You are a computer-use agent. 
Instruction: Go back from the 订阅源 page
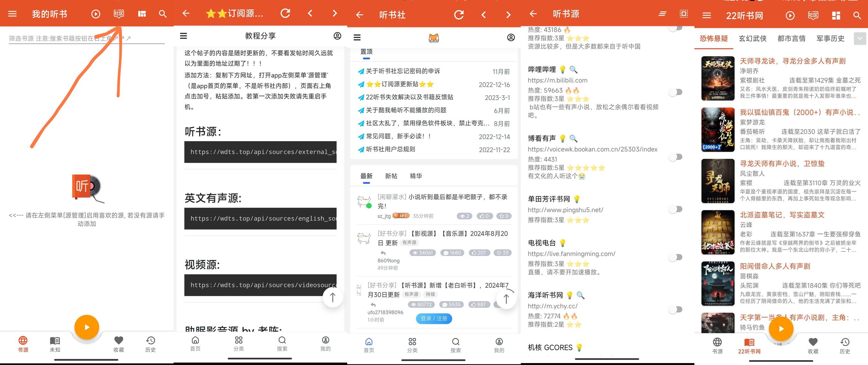point(186,13)
